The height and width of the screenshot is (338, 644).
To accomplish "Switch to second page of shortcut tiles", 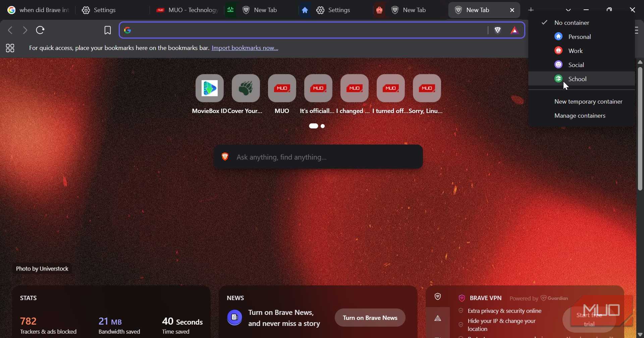I will click(323, 126).
